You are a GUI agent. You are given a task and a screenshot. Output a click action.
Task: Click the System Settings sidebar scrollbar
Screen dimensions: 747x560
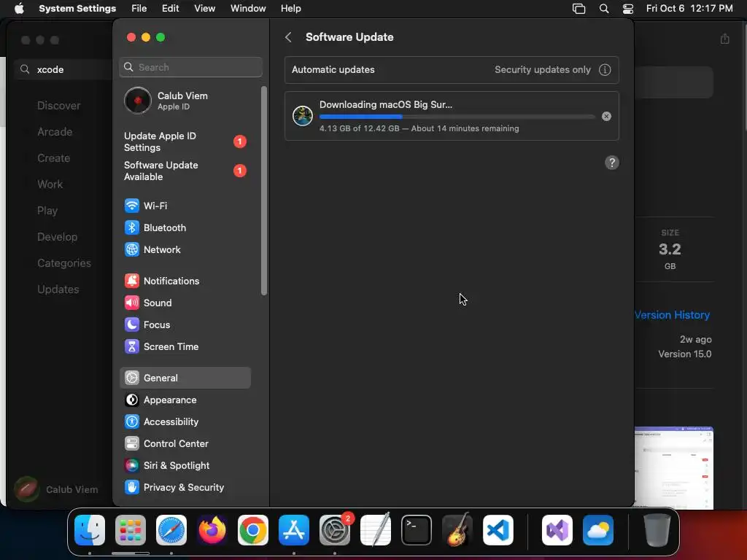[x=264, y=190]
